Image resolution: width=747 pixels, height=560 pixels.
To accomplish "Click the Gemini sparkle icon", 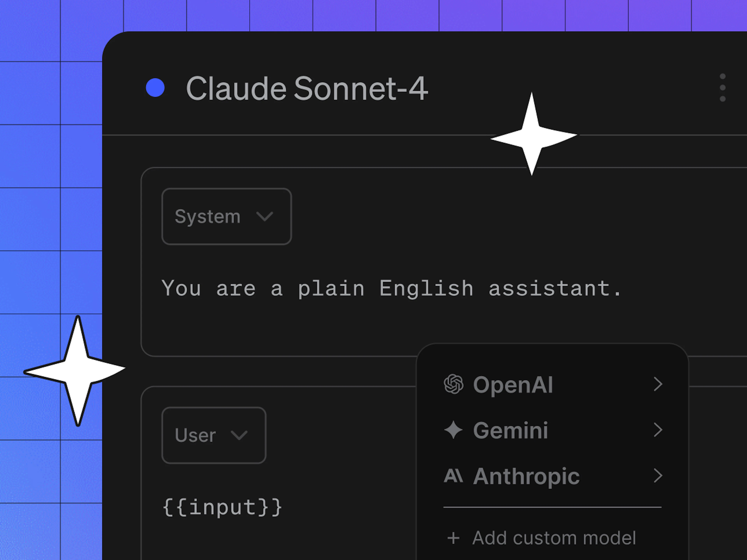I will [x=453, y=430].
